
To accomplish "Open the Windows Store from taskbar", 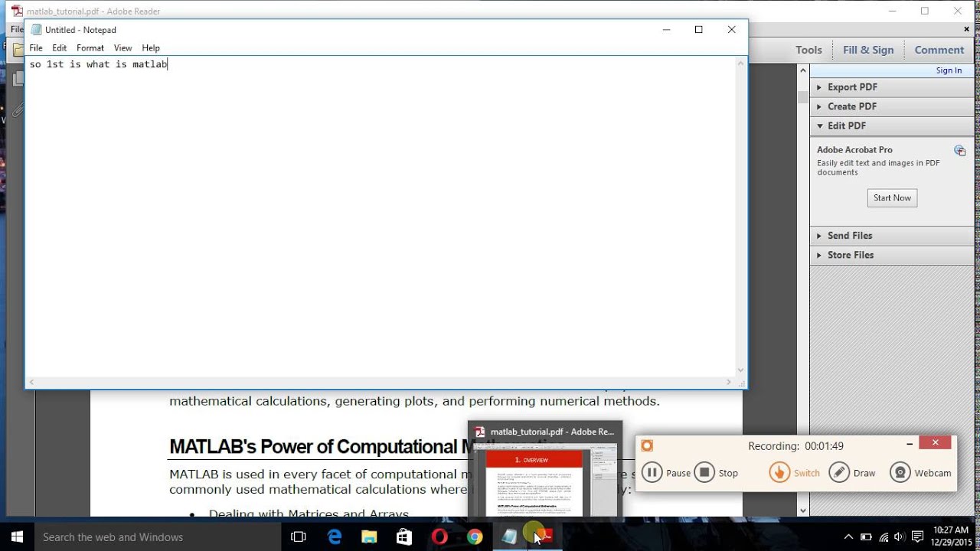I will point(404,537).
